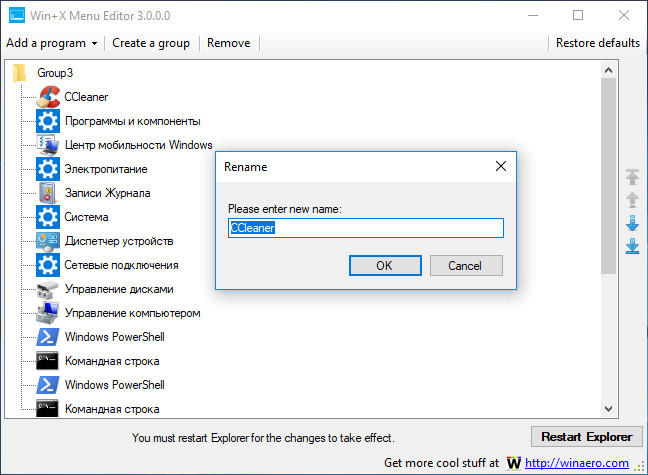Image resolution: width=648 pixels, height=475 pixels.
Task: Move item up one position arrow
Action: 632,200
